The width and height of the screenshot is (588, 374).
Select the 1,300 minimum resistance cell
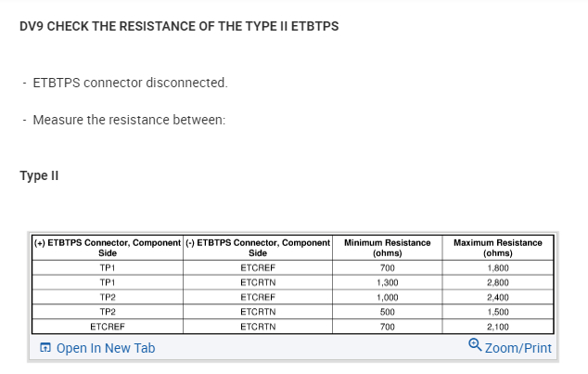coord(387,282)
